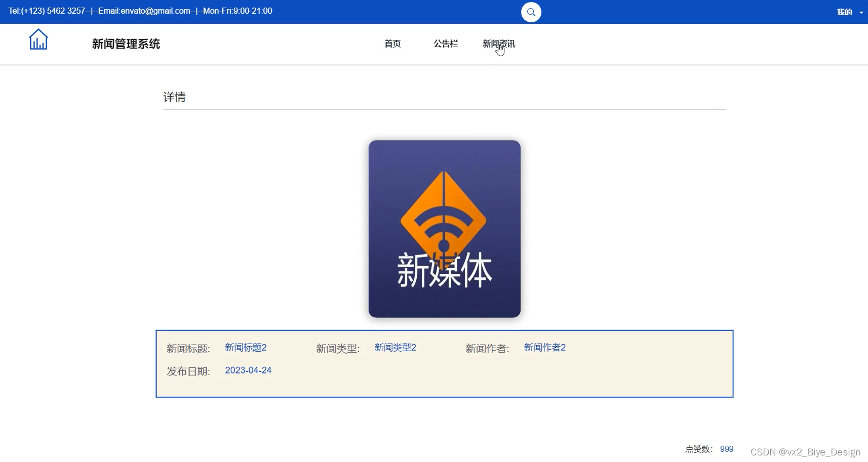Viewport: 868px width, 462px height.
Task: Open the 我的 dropdown menu
Action: pos(850,12)
